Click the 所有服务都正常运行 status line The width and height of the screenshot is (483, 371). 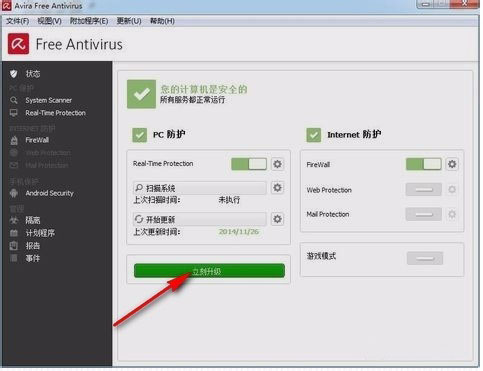pyautogui.click(x=193, y=100)
